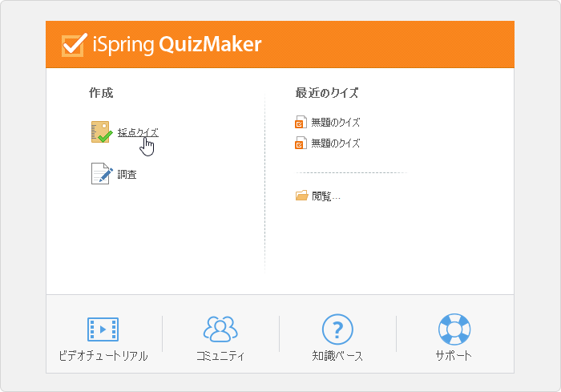Image resolution: width=561 pixels, height=392 pixels.
Task: Create a new 調査 survey
Action: pyautogui.click(x=127, y=174)
